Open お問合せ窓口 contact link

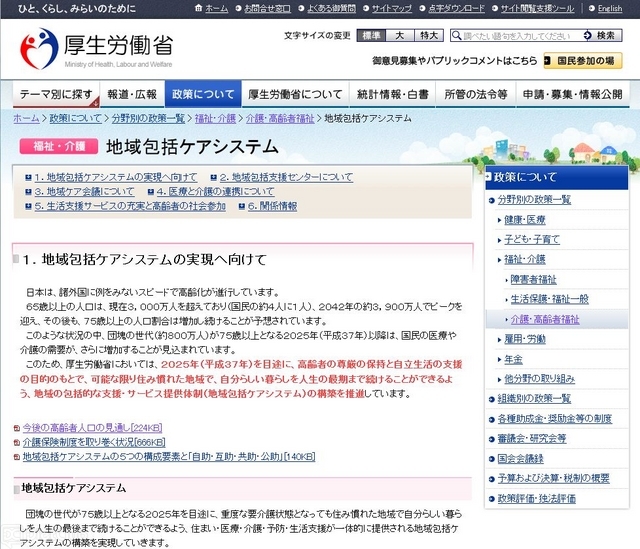[267, 9]
